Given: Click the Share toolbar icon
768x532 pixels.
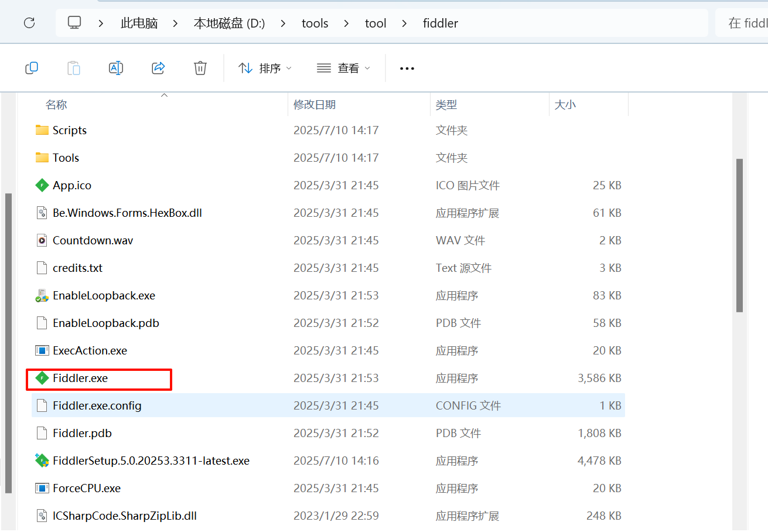Looking at the screenshot, I should 158,68.
